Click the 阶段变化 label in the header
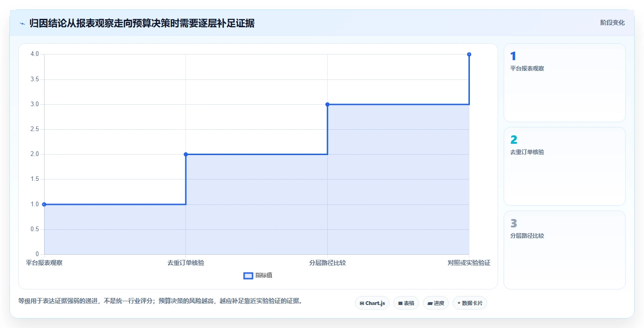The height and width of the screenshot is (328, 644). (613, 23)
